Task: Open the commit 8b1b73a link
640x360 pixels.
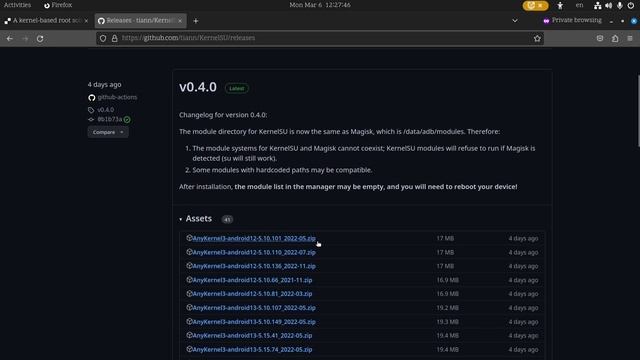Action: 109,119
